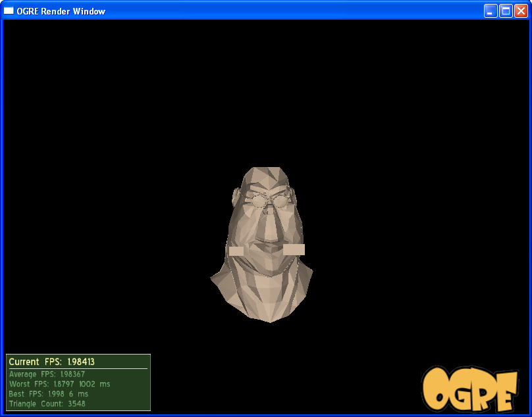Click the window system icon in title bar
This screenshot has height=417, width=532.
9,11
